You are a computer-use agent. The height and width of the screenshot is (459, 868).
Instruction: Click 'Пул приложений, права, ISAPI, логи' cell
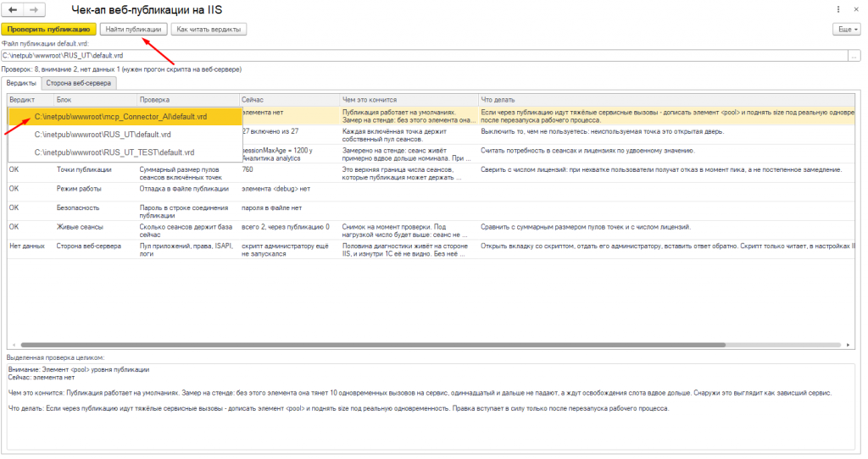pyautogui.click(x=188, y=250)
